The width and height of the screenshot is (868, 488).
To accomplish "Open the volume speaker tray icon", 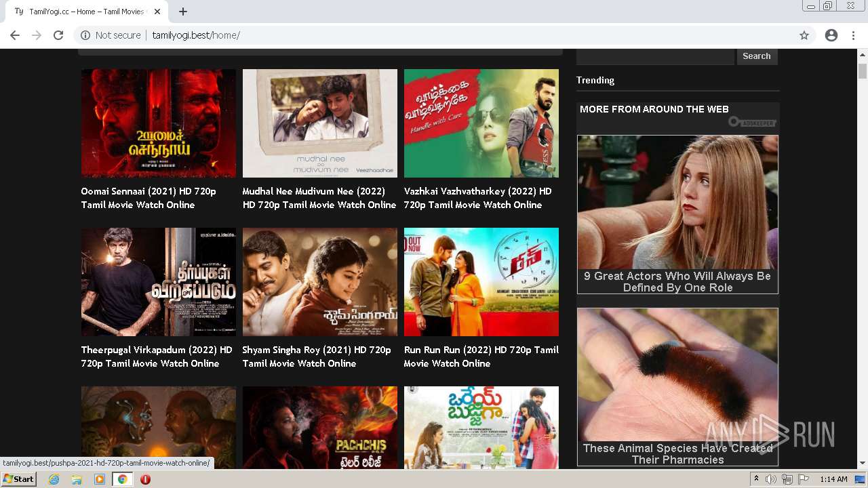I will point(771,479).
